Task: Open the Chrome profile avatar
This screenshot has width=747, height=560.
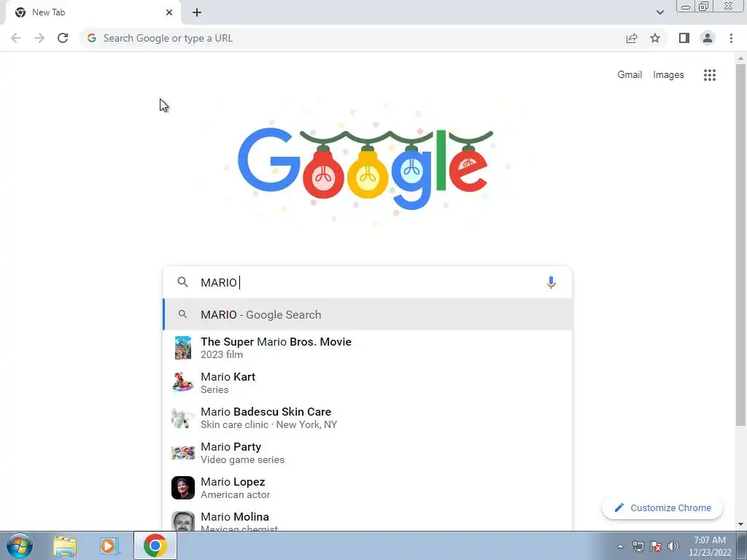Action: coord(708,38)
